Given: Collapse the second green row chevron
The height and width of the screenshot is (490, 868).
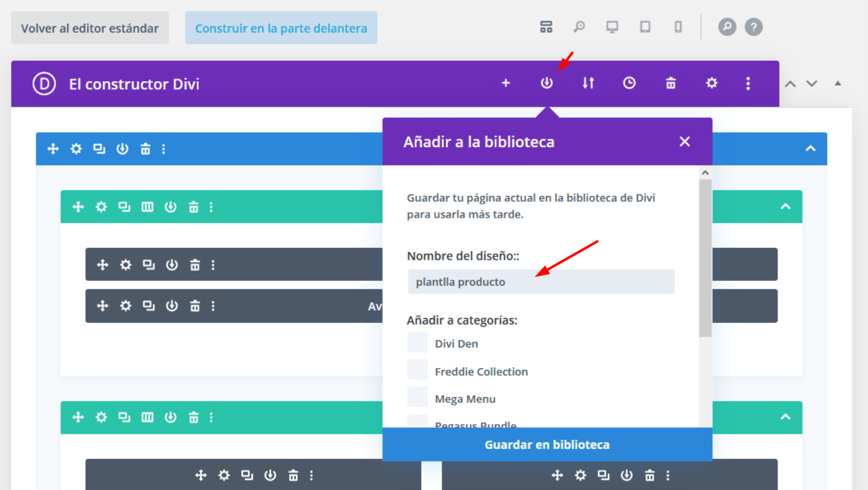Looking at the screenshot, I should pos(785,417).
